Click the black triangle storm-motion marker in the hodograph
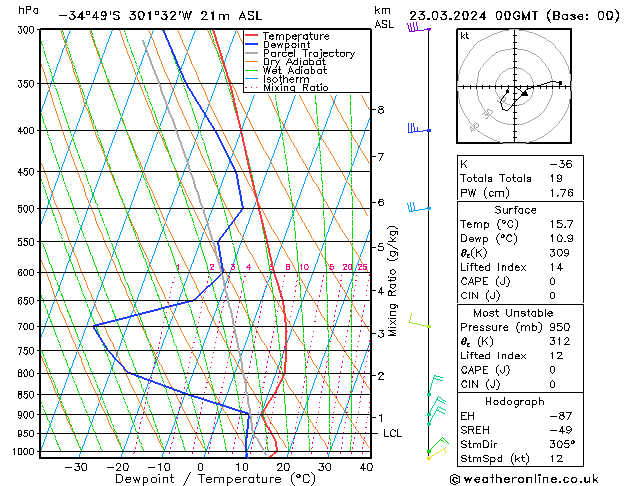629x486 pixels. click(524, 93)
